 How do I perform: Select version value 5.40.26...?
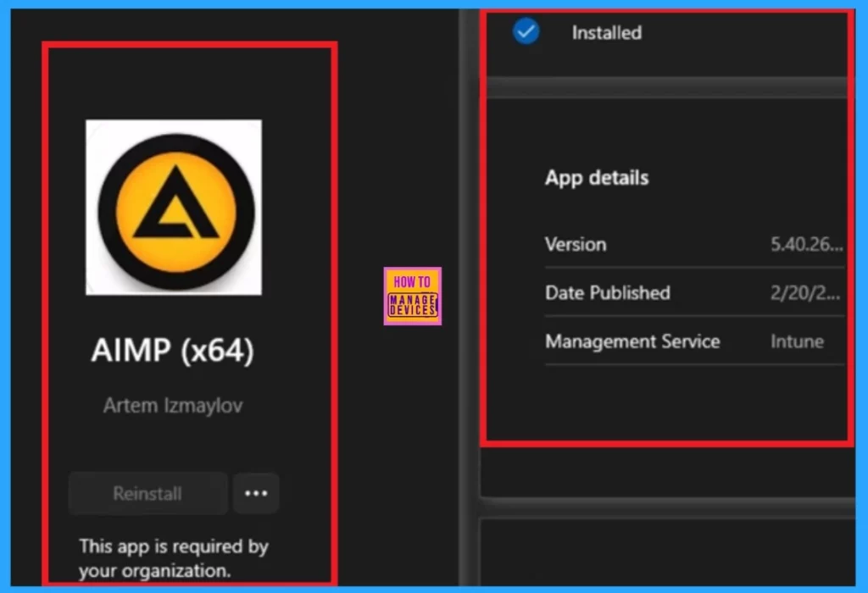tap(807, 244)
